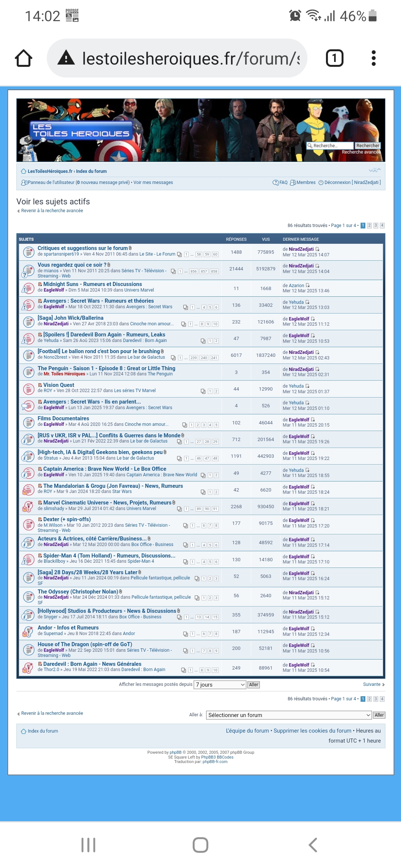Click the FAQ icon link

pyautogui.click(x=276, y=183)
